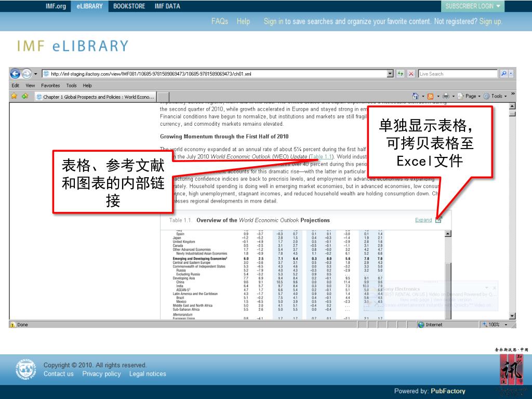Click the Sign in link

pyautogui.click(x=273, y=21)
